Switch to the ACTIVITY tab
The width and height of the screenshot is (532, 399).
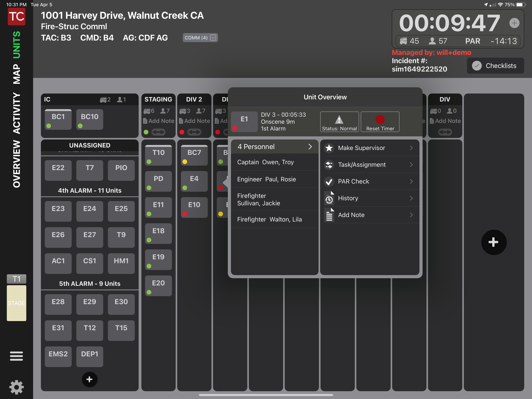click(16, 113)
